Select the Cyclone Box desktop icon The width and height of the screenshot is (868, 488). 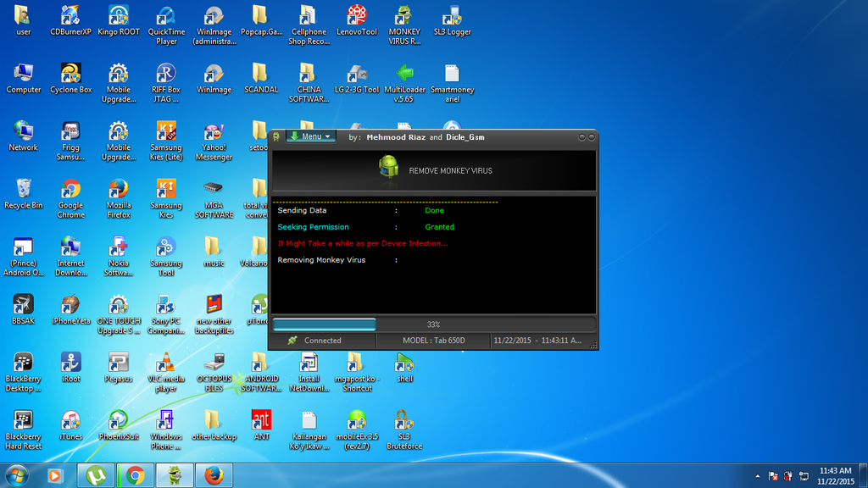(71, 79)
